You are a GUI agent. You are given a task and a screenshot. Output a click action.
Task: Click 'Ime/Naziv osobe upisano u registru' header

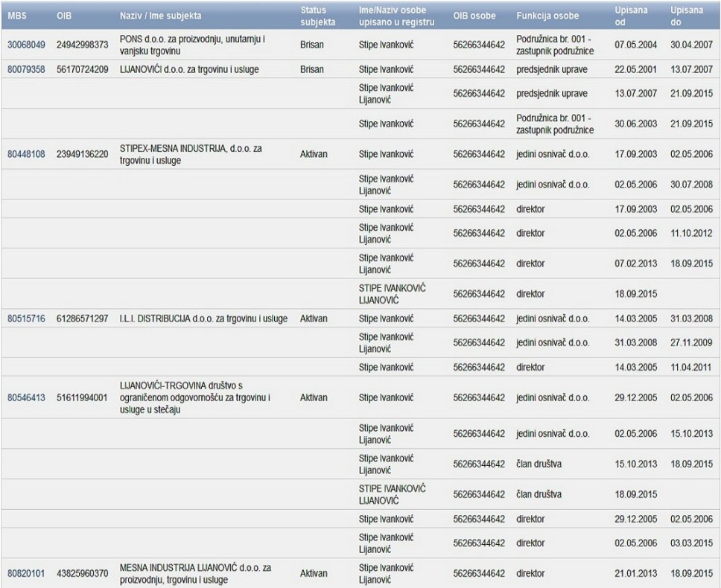click(396, 16)
